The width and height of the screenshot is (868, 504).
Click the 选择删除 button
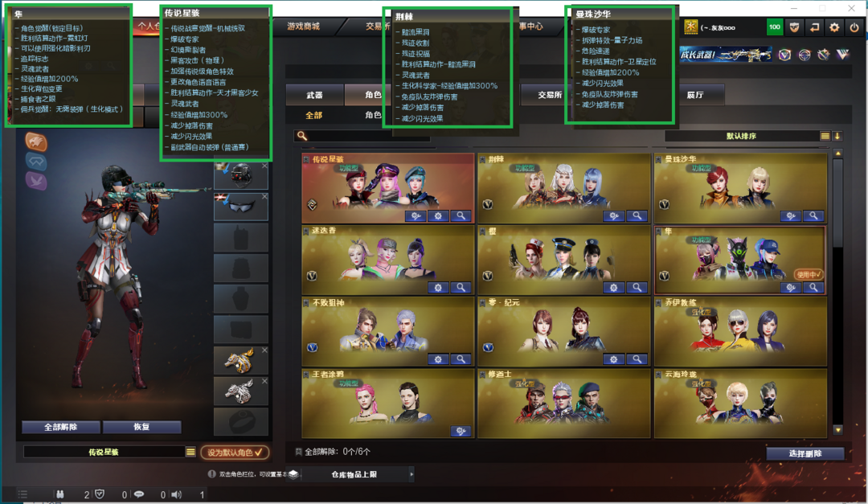[805, 453]
